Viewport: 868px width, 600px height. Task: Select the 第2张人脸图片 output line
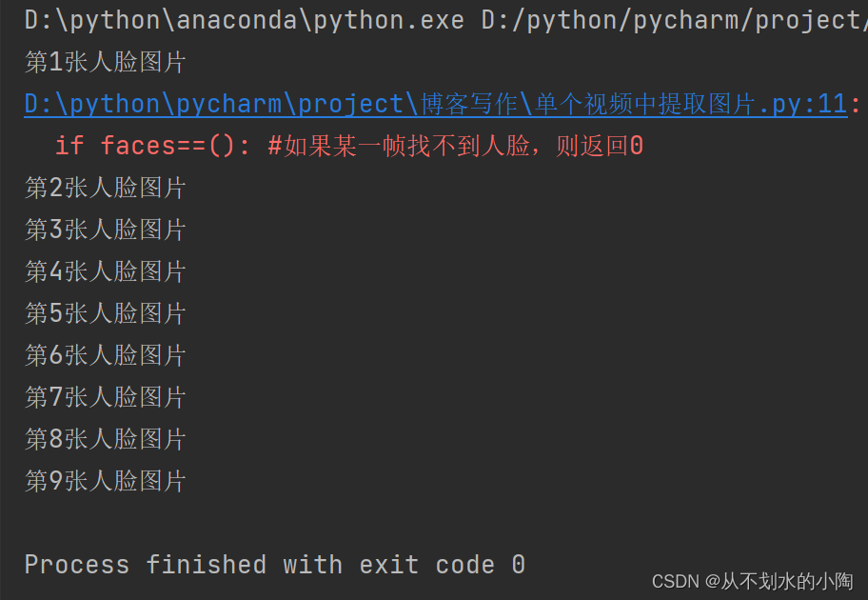105,188
